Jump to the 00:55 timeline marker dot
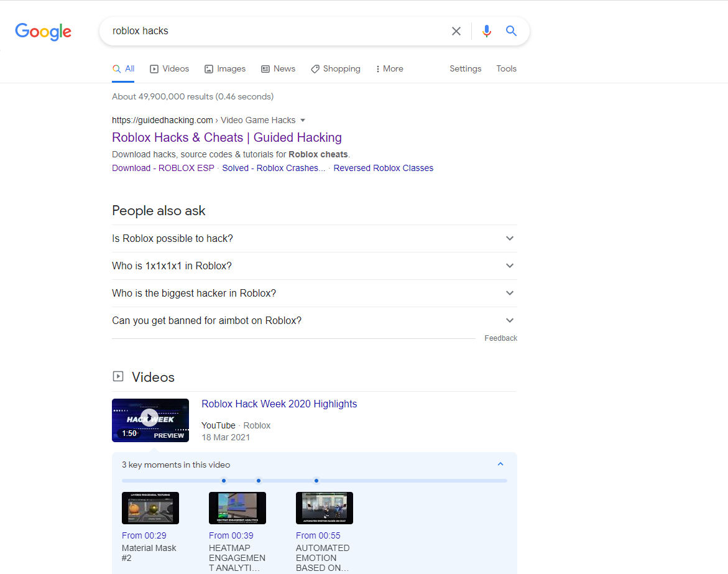728x574 pixels. point(316,481)
